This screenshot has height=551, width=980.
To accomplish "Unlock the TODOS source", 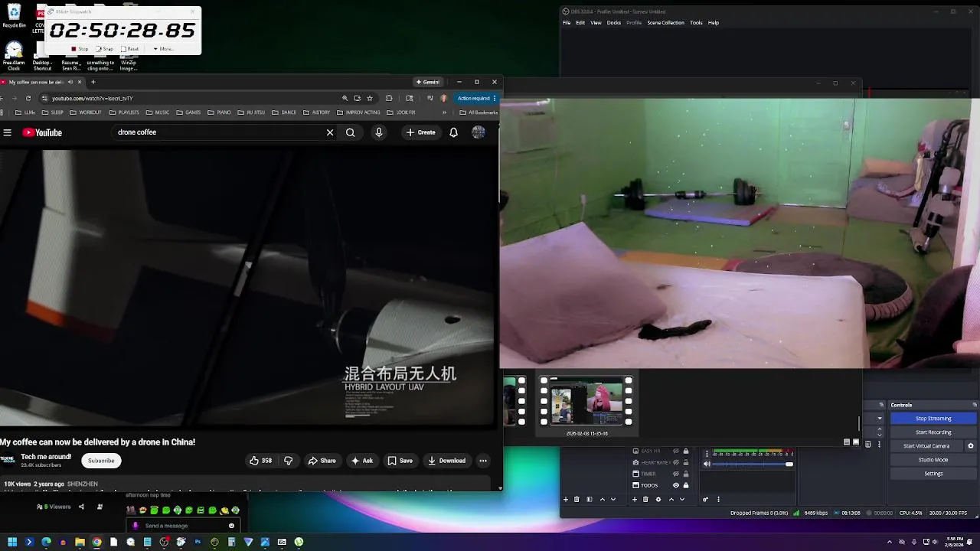I will [686, 485].
